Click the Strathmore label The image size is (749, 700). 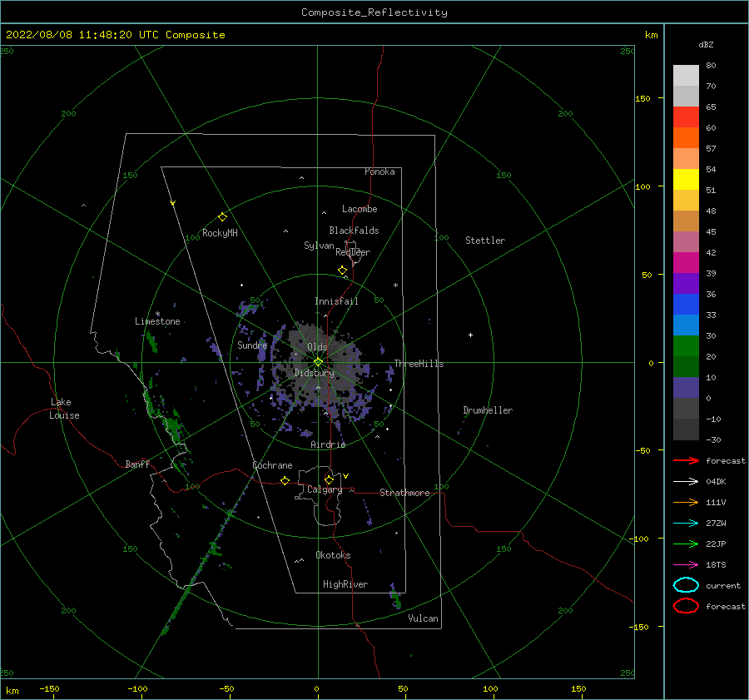pyautogui.click(x=404, y=493)
